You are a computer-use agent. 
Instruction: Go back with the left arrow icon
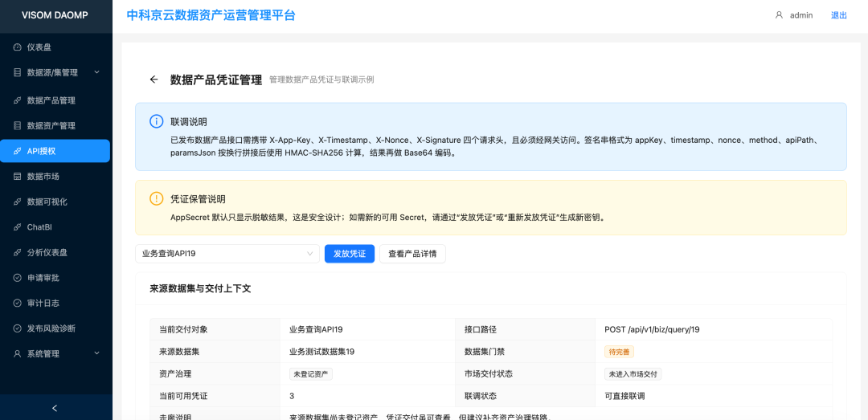[154, 80]
